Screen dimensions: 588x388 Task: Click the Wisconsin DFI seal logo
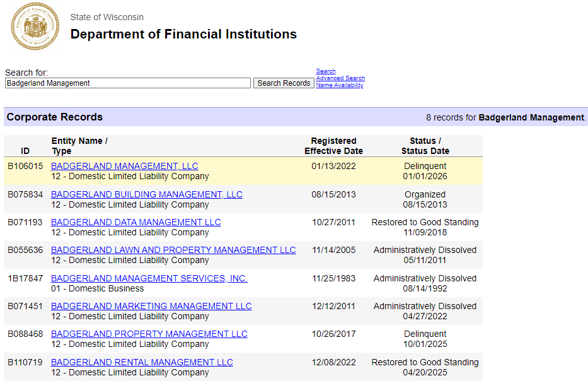(35, 26)
